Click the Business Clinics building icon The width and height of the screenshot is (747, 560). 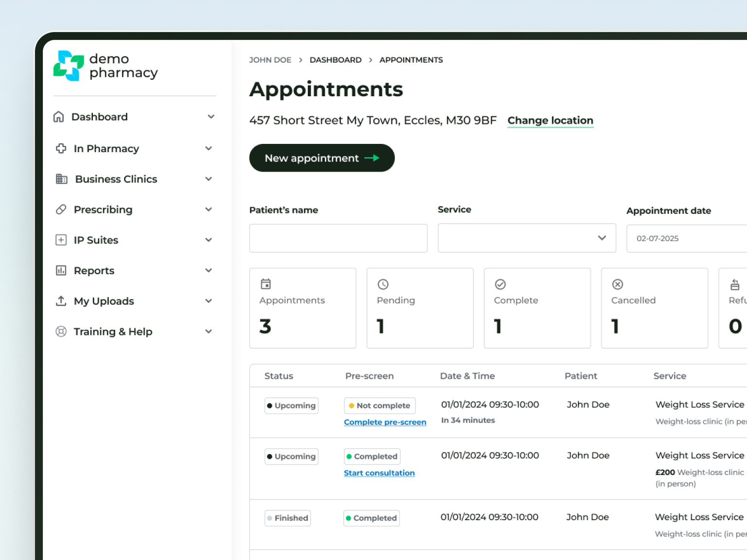pos(61,179)
